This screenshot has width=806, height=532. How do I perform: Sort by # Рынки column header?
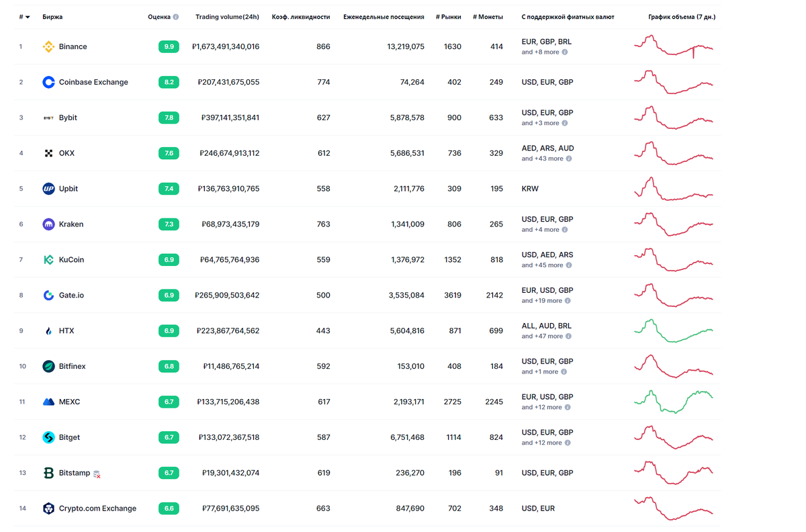[449, 17]
